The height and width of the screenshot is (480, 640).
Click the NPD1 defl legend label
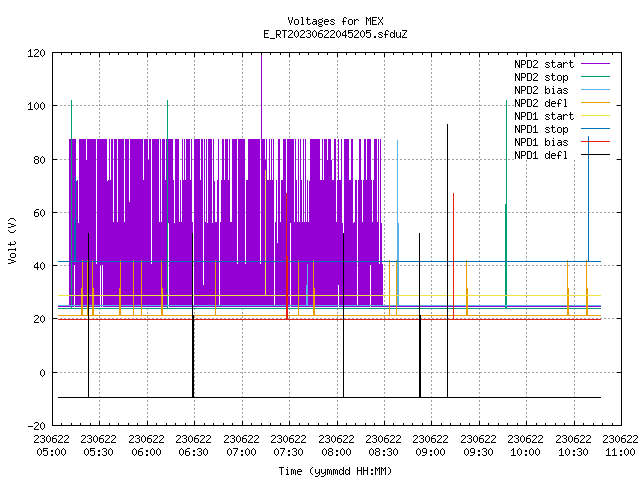click(541, 156)
